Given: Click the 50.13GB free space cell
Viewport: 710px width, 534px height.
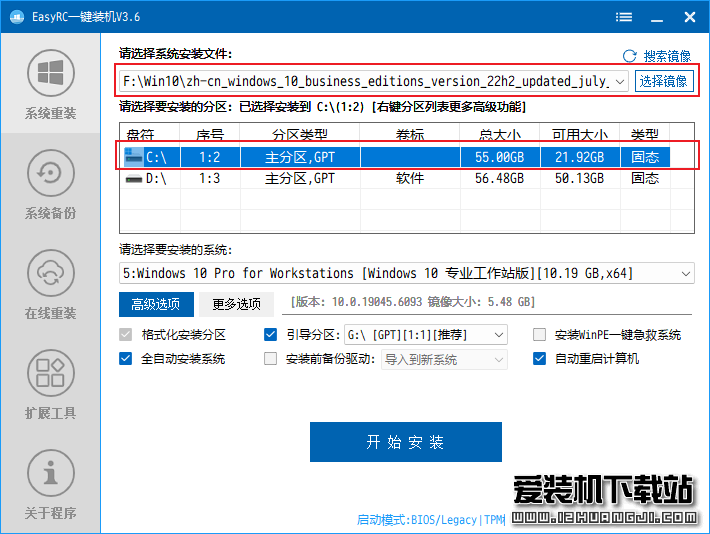Looking at the screenshot, I should point(580,178).
